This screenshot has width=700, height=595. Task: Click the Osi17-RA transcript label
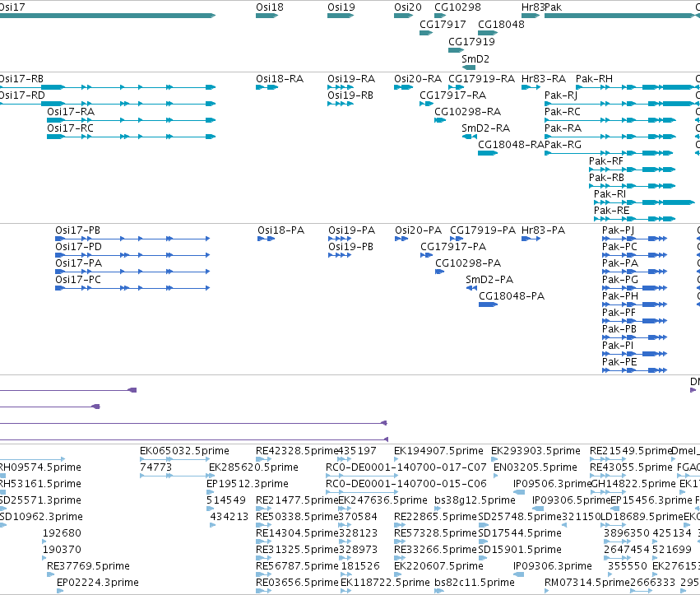71,112
